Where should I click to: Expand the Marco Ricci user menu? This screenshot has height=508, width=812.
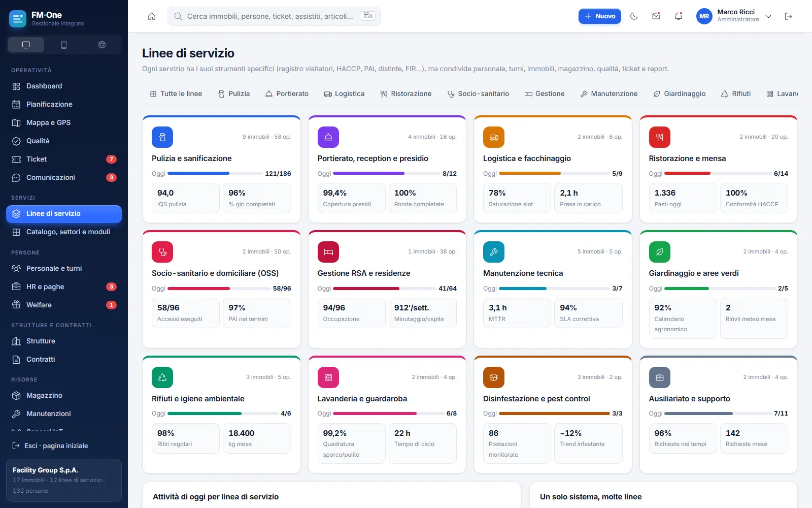(734, 16)
